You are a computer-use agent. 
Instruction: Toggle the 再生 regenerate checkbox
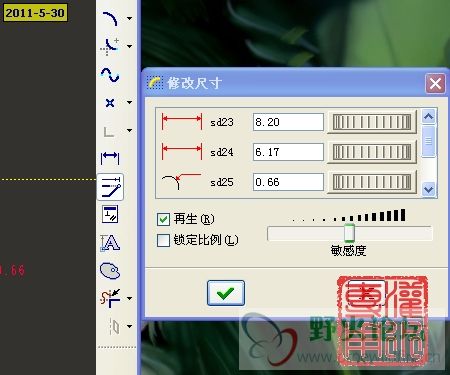pyautogui.click(x=163, y=219)
